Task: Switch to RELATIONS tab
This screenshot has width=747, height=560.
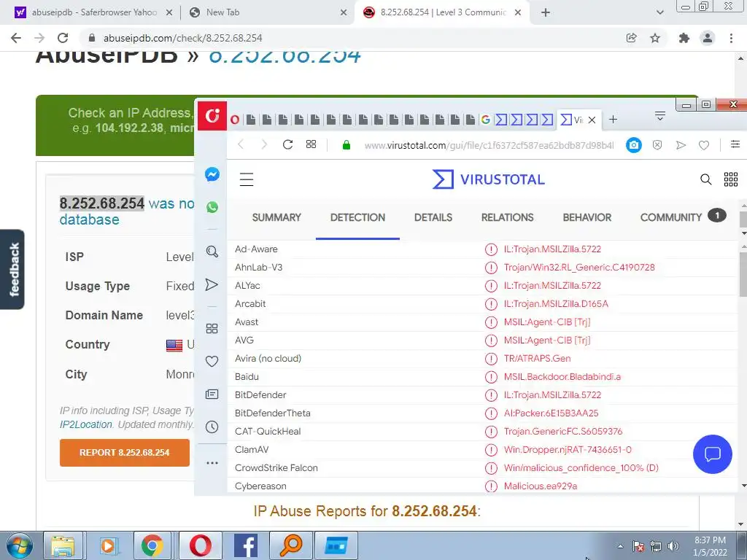Action: (x=508, y=217)
